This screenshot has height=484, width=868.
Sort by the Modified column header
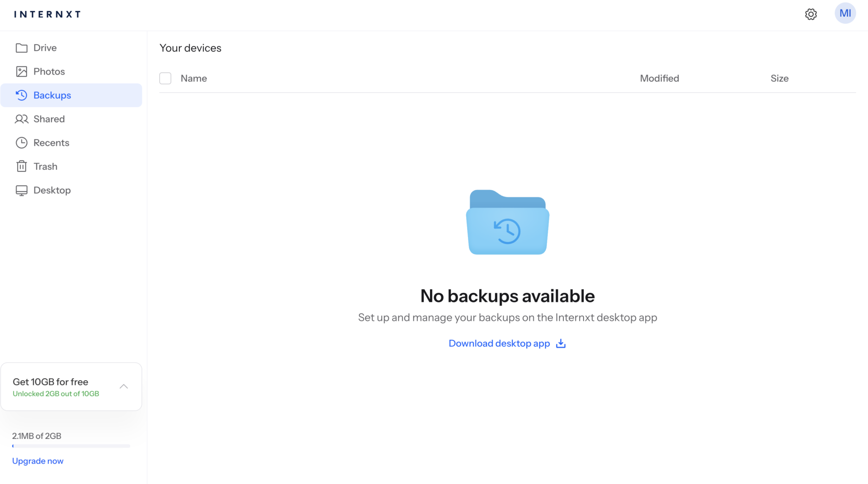pyautogui.click(x=659, y=78)
